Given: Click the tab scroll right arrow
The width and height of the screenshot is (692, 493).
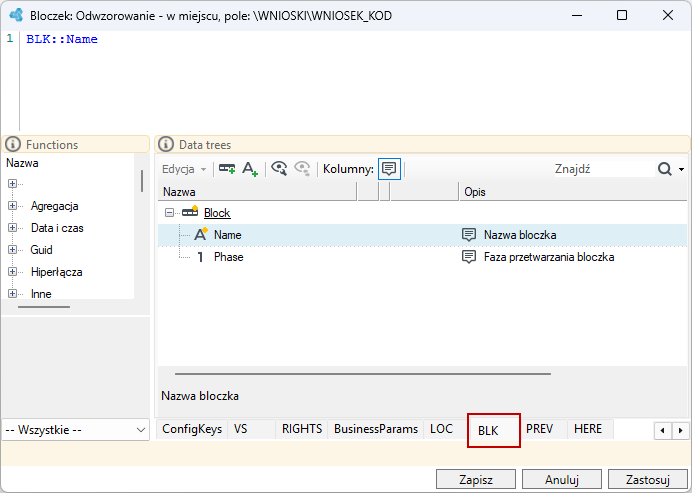Looking at the screenshot, I should point(680,430).
